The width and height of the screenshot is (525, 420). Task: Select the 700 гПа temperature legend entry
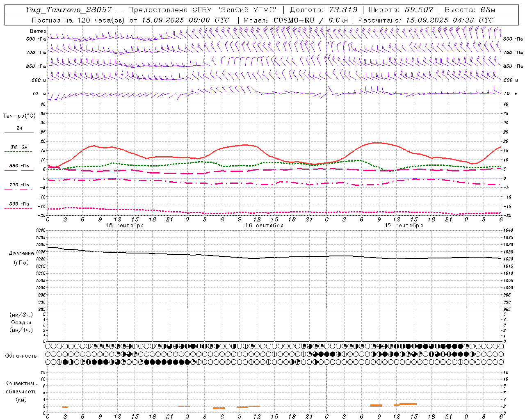(19, 185)
